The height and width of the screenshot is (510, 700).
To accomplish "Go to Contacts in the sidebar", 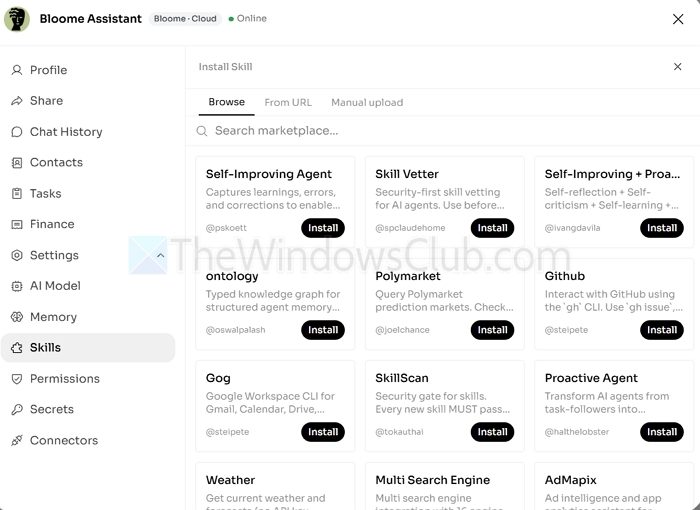I will coord(88,163).
